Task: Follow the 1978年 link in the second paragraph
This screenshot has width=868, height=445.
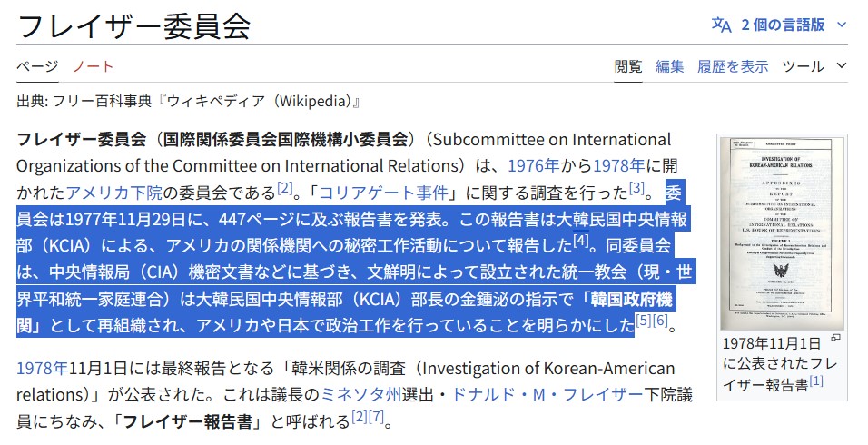Action: 42,368
